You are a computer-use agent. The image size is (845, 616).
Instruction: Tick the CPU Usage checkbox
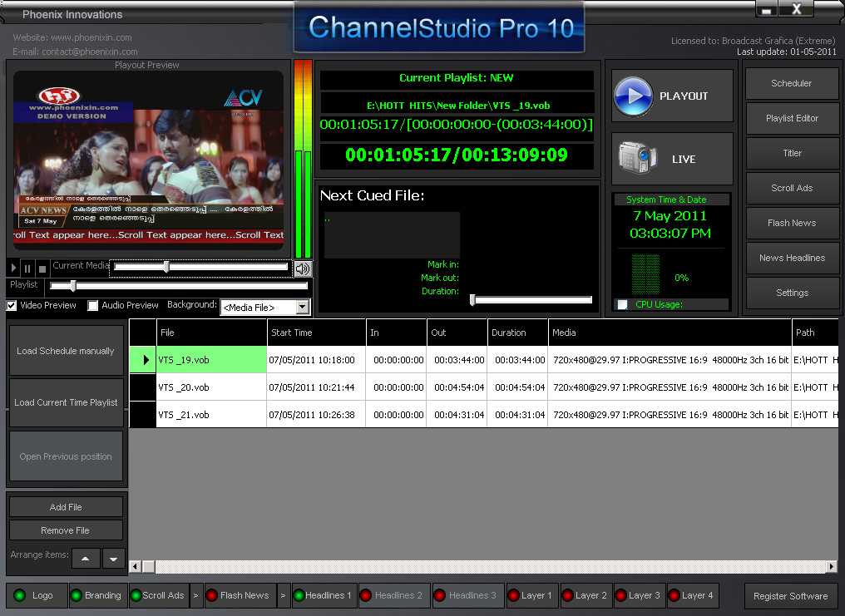(622, 305)
